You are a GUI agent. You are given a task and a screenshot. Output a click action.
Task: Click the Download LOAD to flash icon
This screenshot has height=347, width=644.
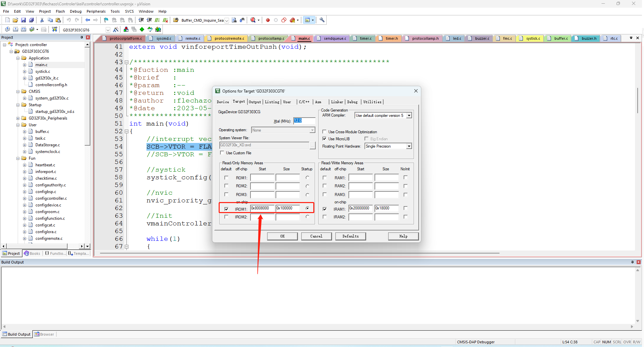tap(55, 29)
